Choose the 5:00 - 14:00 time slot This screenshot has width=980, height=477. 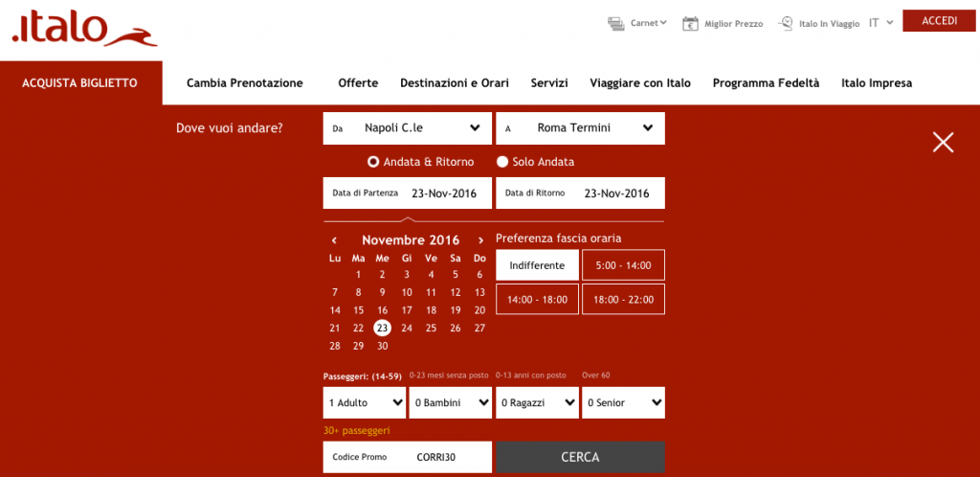pyautogui.click(x=623, y=265)
